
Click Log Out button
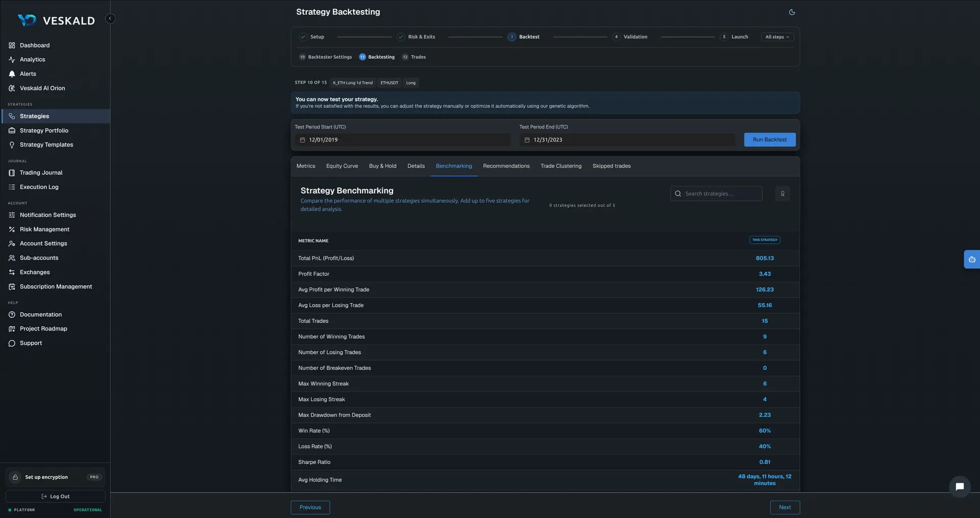[55, 497]
